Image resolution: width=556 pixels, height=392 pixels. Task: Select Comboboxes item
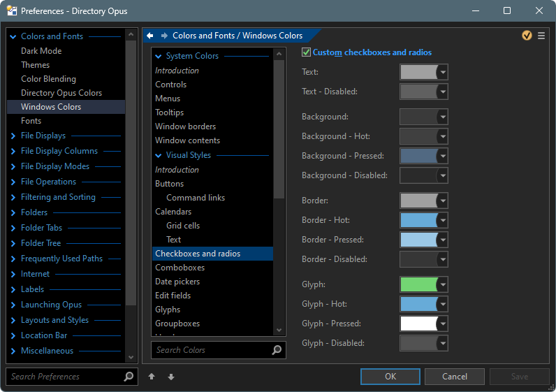click(x=180, y=268)
